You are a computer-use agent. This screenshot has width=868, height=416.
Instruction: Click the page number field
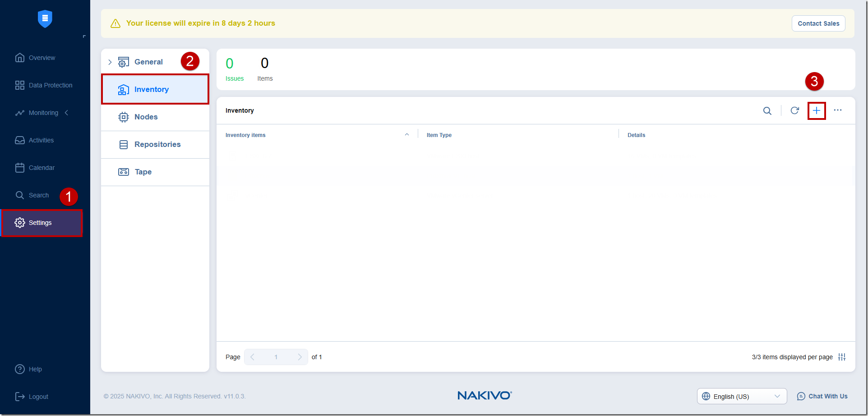tap(276, 357)
